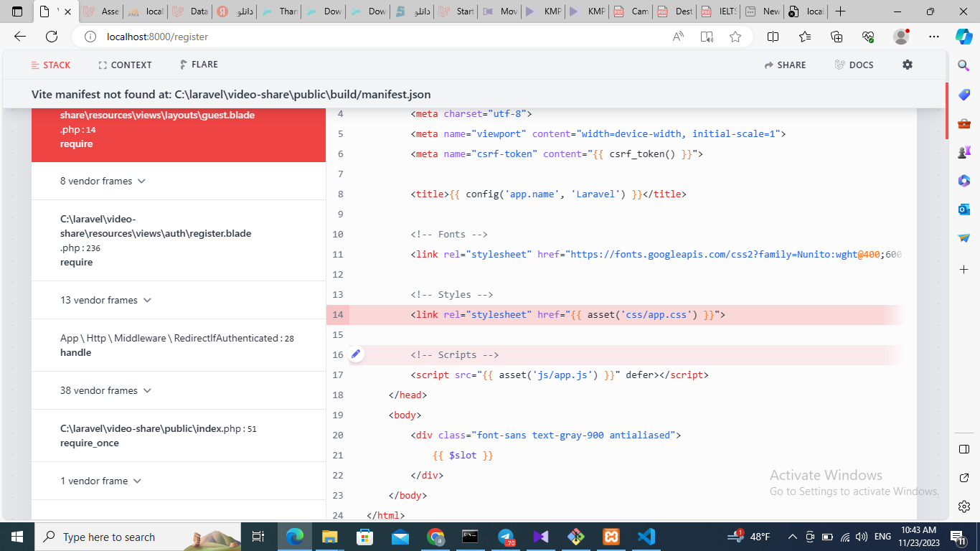Open Edge Settings and more menu
The height and width of the screenshot is (551, 980).
[933, 37]
